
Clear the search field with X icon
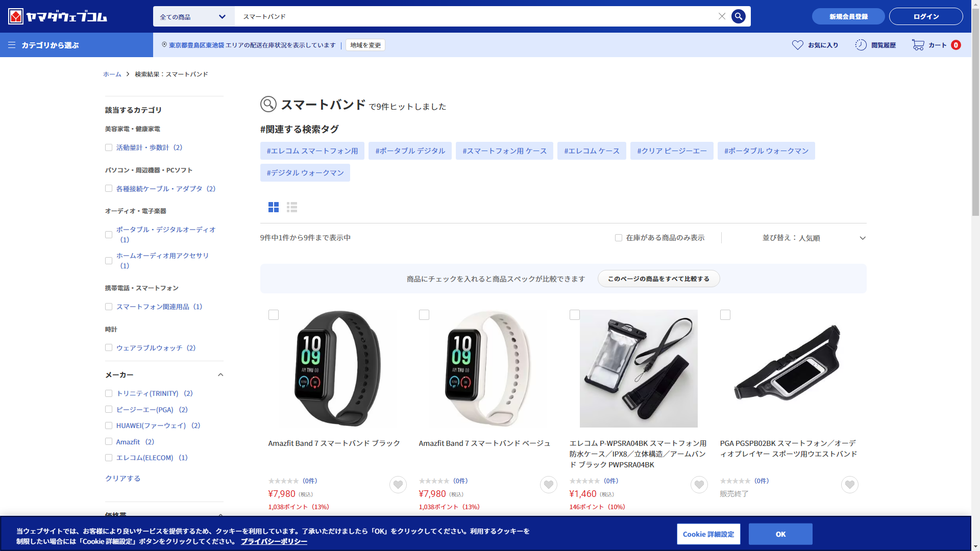722,16
